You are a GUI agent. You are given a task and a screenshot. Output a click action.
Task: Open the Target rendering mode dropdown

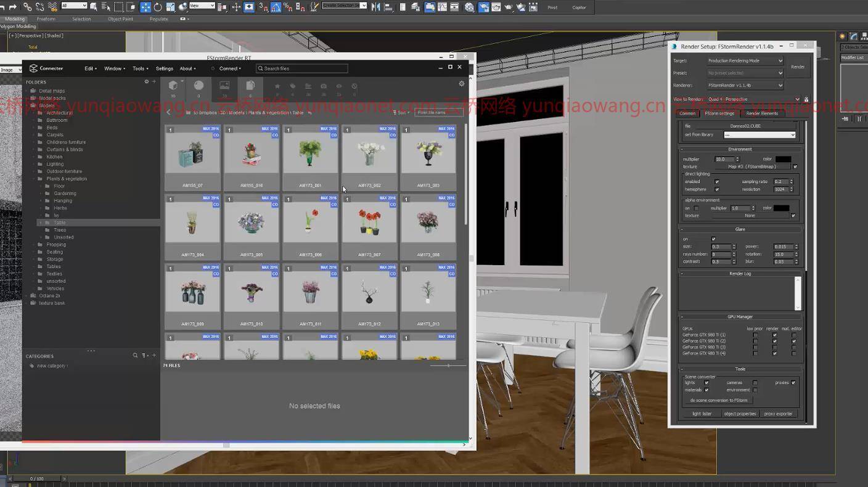(745, 61)
